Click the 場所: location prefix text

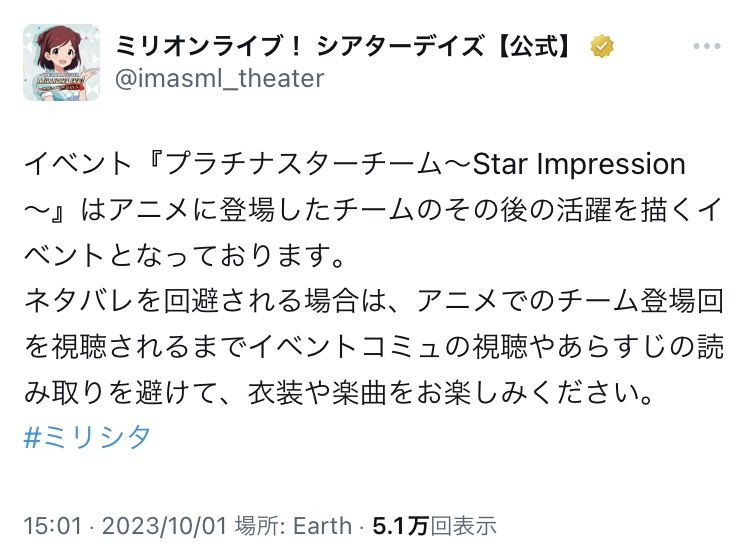coord(260,526)
